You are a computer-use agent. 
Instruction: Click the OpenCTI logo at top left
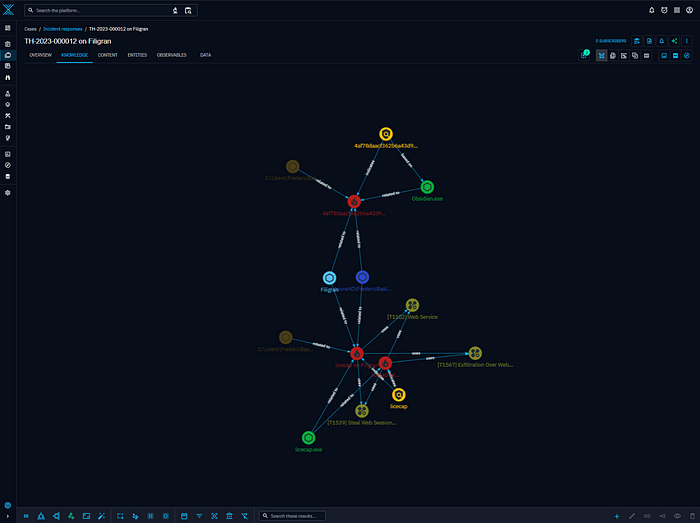pos(8,10)
